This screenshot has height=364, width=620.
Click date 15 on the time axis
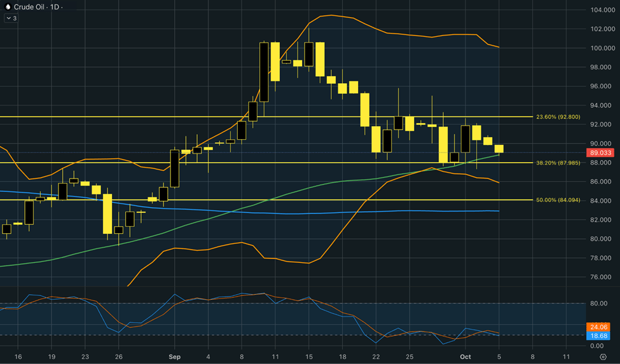(309, 357)
